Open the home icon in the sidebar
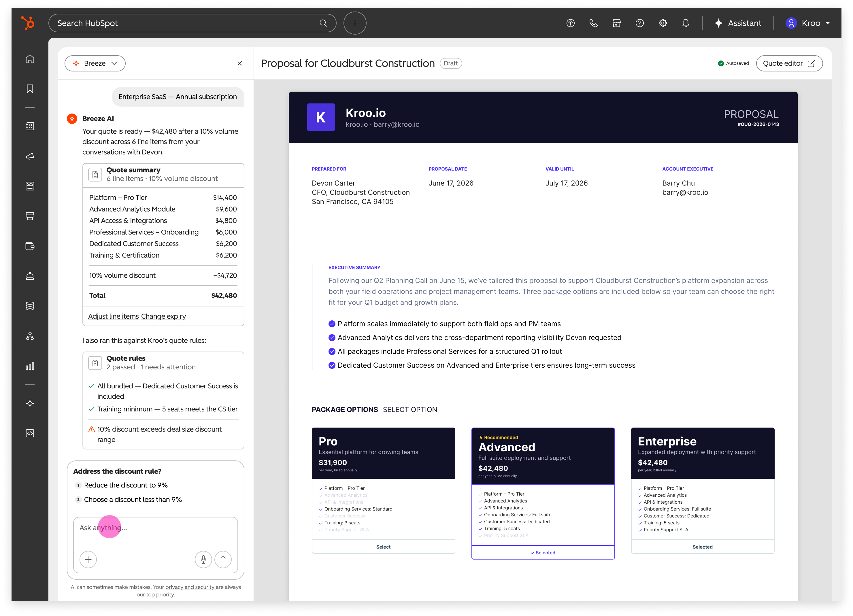This screenshot has width=853, height=616. [30, 59]
